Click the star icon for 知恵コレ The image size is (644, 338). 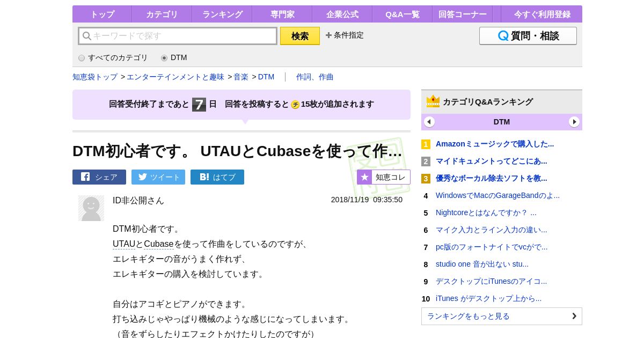click(364, 177)
